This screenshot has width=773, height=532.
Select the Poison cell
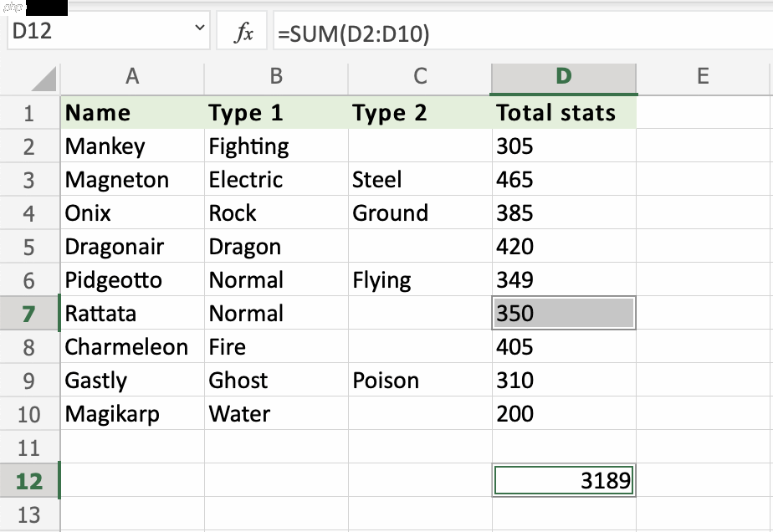click(420, 381)
